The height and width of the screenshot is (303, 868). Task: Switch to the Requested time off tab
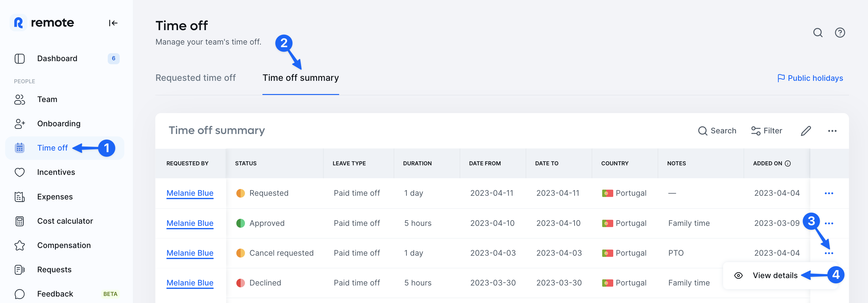click(x=196, y=78)
